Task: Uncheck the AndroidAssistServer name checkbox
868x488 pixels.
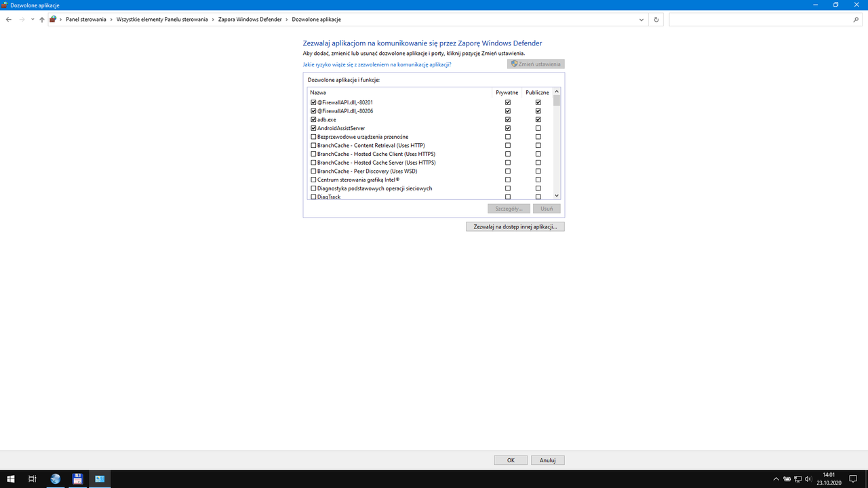Action: pyautogui.click(x=313, y=128)
